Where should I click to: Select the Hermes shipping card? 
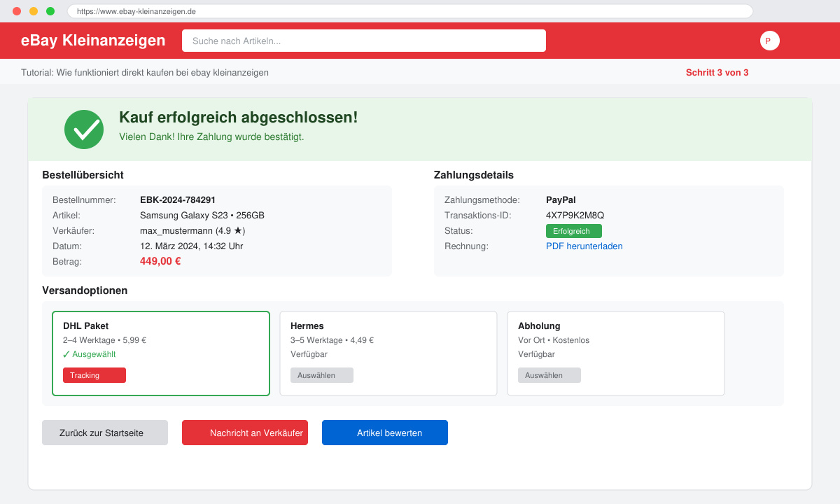coord(388,353)
